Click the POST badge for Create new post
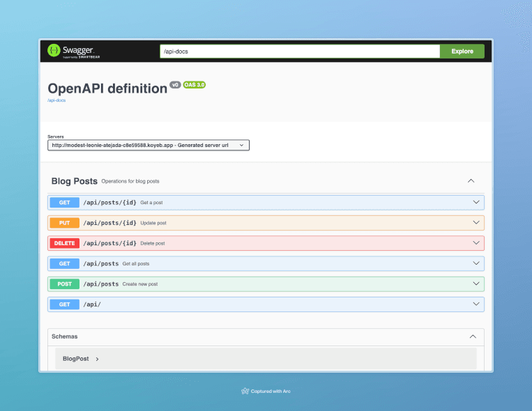 tap(64, 284)
